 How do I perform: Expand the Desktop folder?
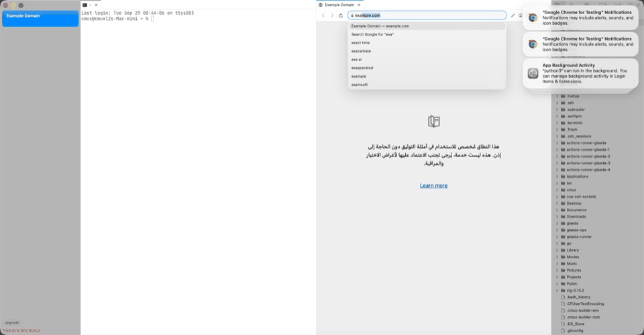[x=557, y=203]
